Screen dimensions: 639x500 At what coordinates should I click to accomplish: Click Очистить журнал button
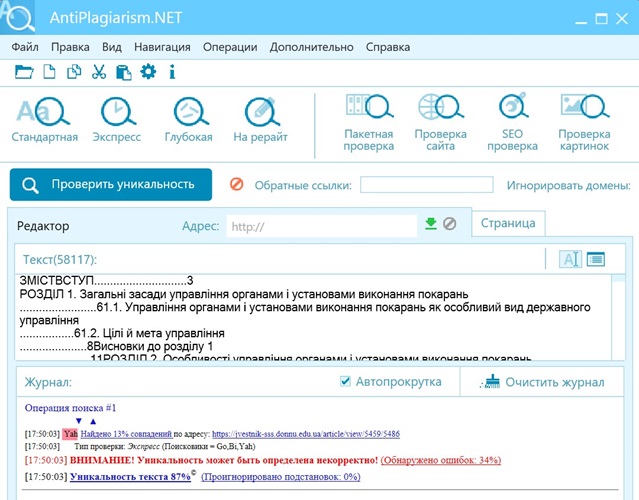click(x=543, y=382)
